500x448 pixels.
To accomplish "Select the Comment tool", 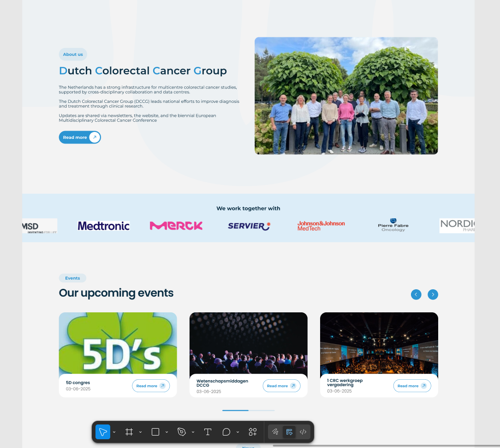I will (226, 432).
